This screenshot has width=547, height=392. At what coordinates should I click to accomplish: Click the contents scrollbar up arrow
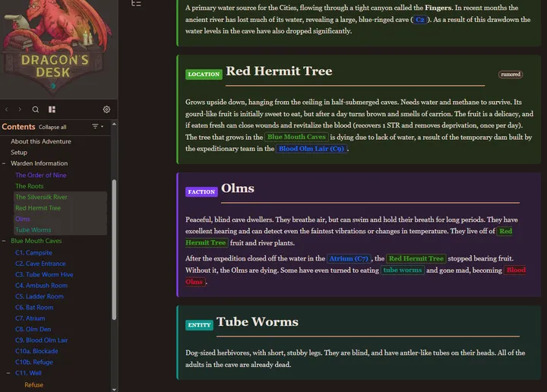click(x=114, y=124)
